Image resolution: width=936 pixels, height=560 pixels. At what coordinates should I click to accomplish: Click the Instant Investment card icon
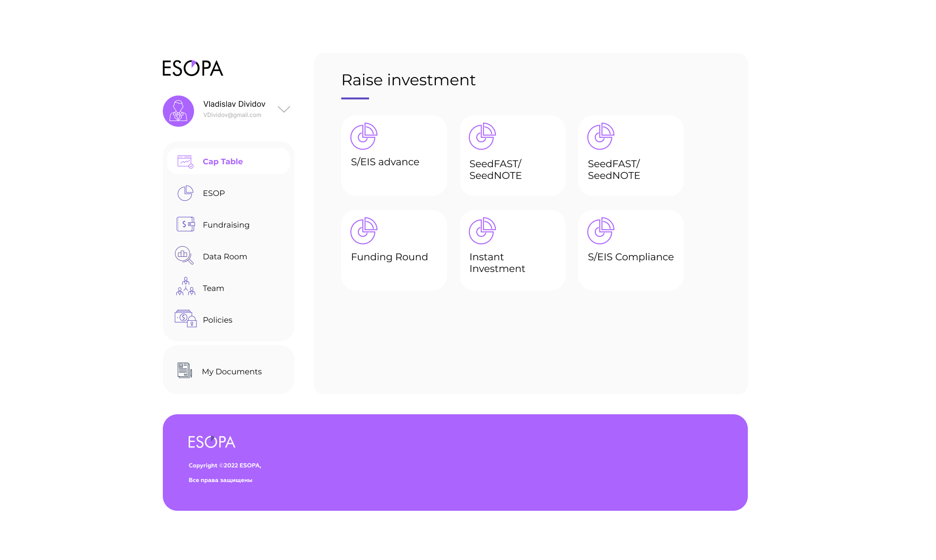[482, 231]
